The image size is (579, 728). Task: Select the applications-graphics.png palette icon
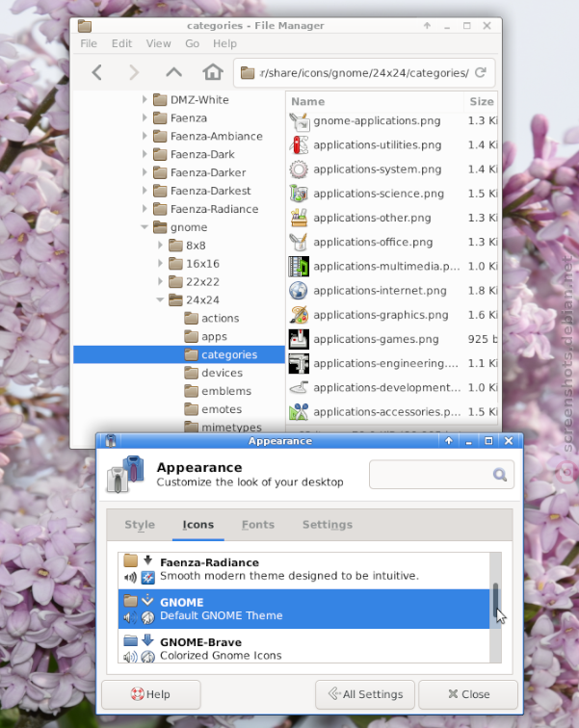coord(299,315)
